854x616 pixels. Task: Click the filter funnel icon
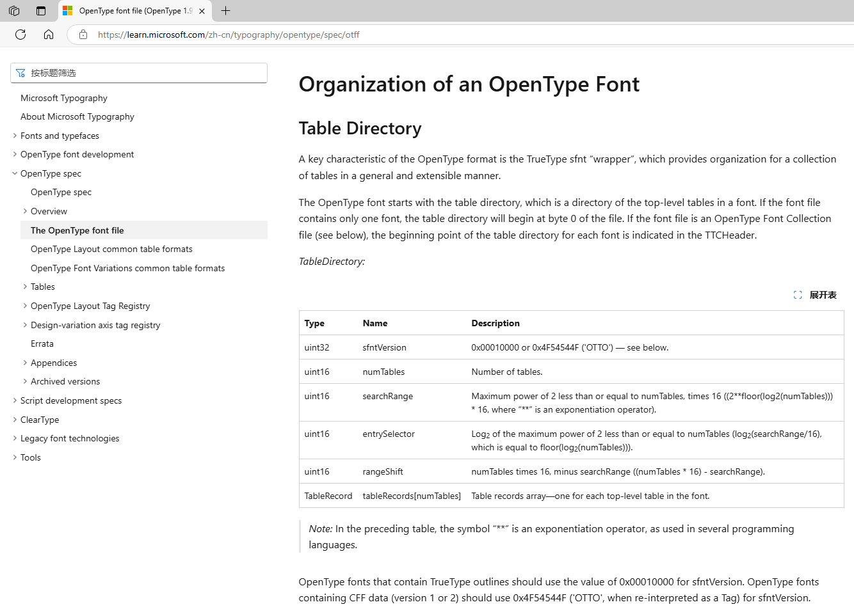coord(20,73)
